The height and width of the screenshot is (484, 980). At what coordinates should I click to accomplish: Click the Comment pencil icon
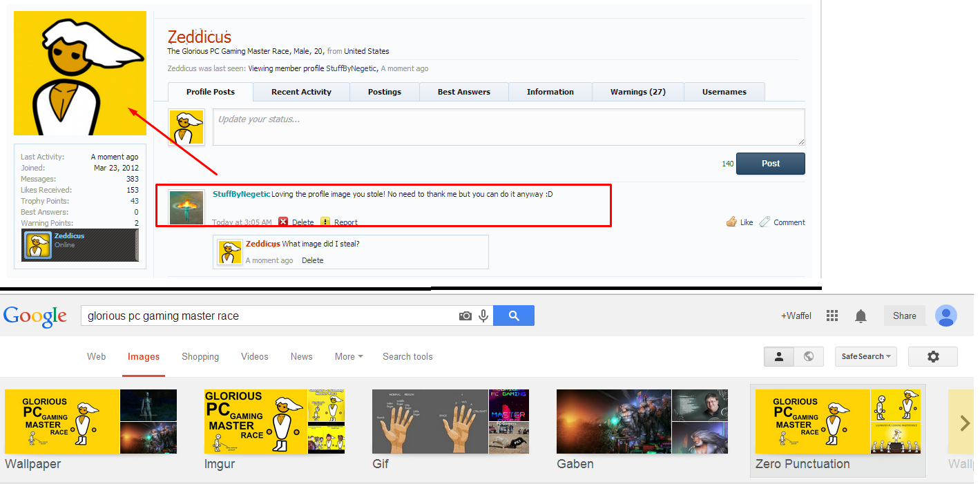[x=765, y=222]
